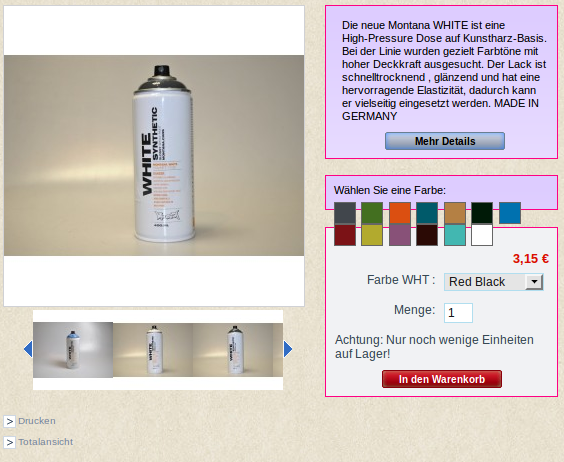Select the white-capped can thumbnail
This screenshot has width=564, height=462.
(x=153, y=350)
